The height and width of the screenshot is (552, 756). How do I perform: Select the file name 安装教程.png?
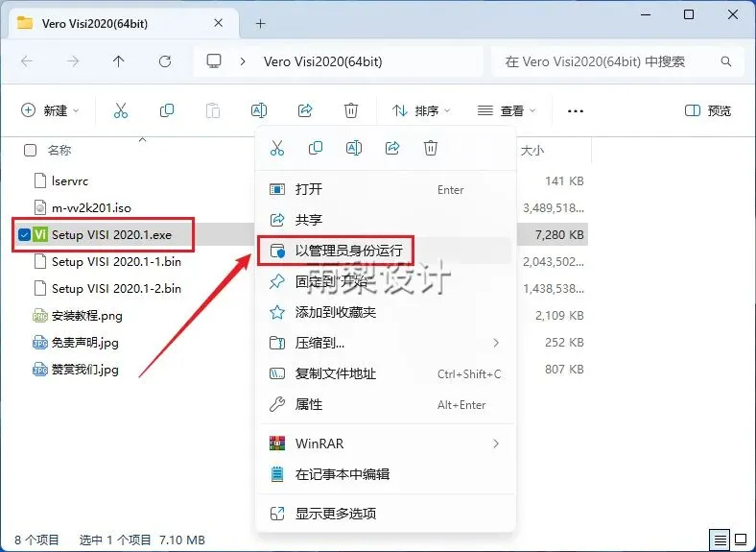click(86, 316)
